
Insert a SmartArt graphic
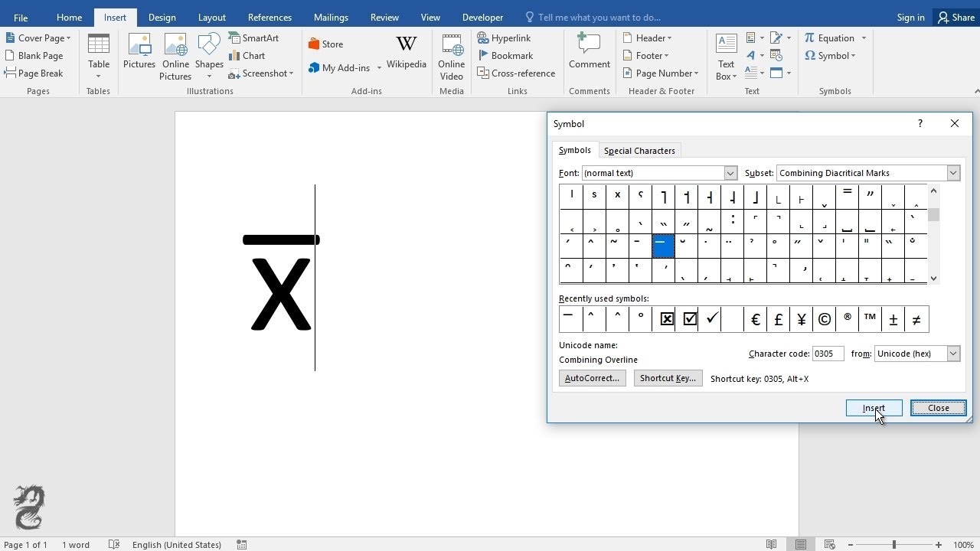point(253,37)
